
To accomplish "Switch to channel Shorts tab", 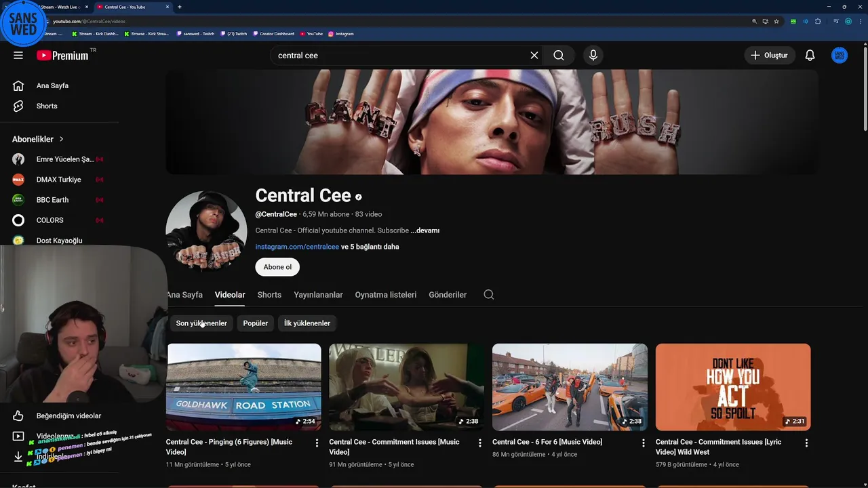I will pyautogui.click(x=269, y=295).
